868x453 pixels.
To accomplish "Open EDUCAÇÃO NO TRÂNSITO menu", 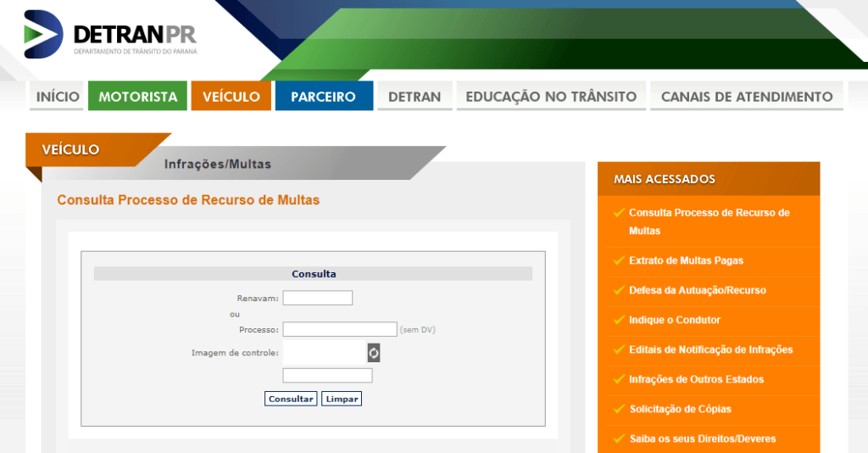I will (x=551, y=97).
